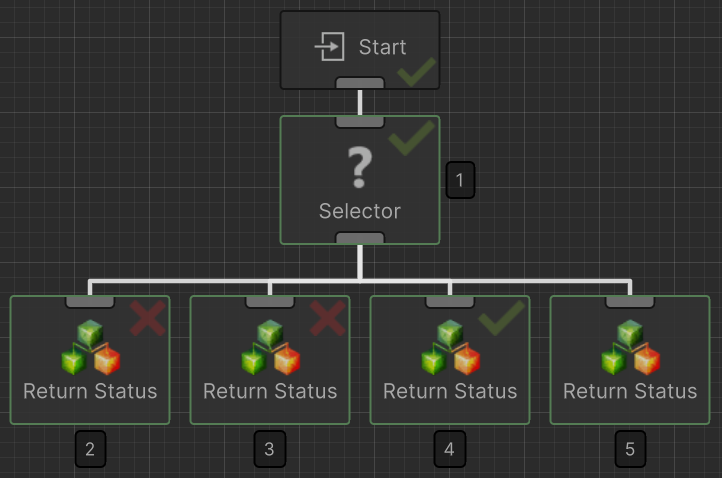
Task: Click the green checkmark on Start node
Action: 416,72
